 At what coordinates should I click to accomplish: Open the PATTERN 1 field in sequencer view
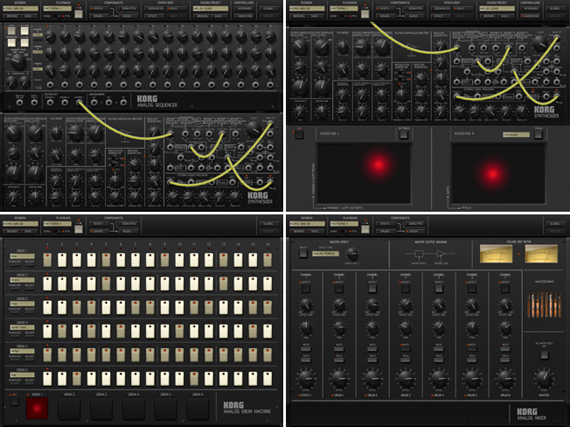[57, 8]
